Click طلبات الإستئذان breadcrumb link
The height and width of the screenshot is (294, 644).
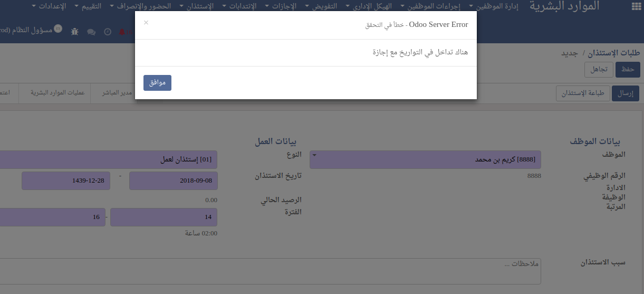click(615, 53)
